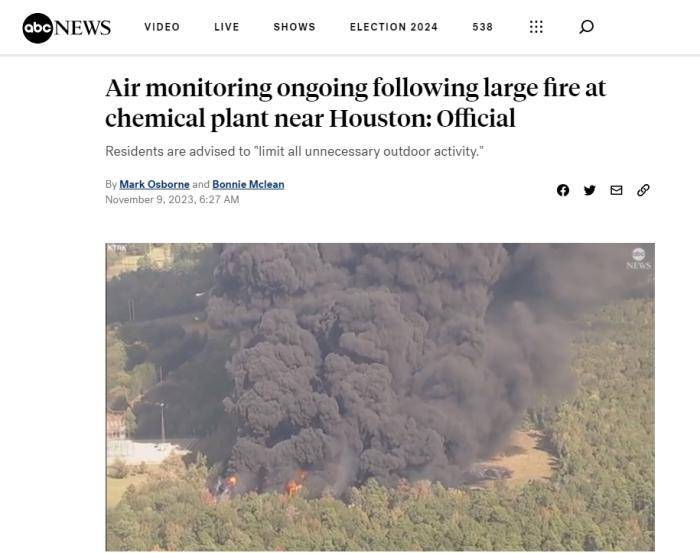Select Election 2024 in navigation

pyautogui.click(x=394, y=27)
